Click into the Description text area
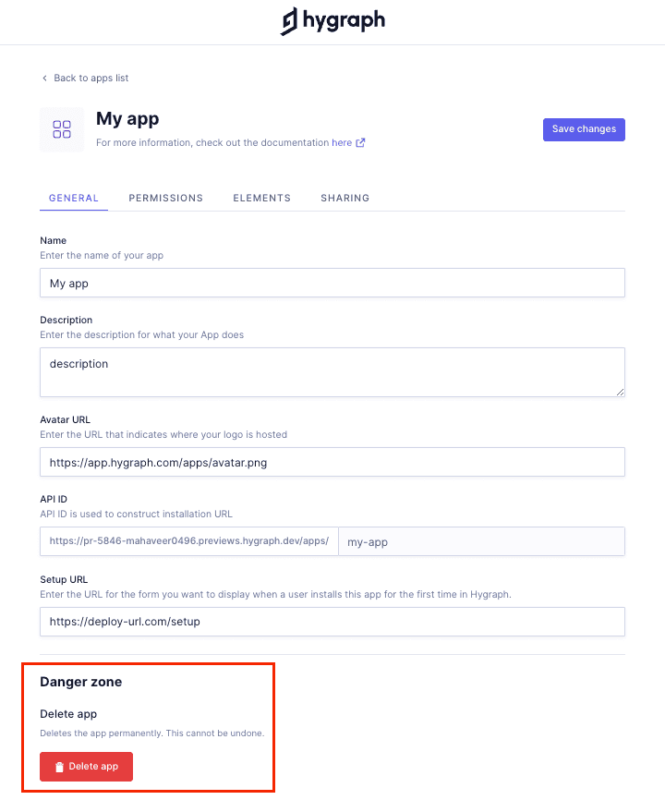665x812 pixels. pyautogui.click(x=332, y=372)
